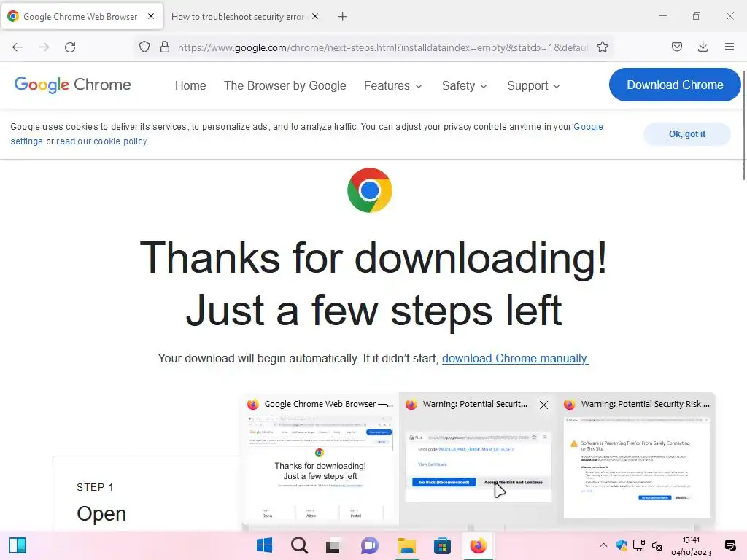Screen dimensions: 747x560
Task: Expand the Features dropdown
Action: click(392, 86)
